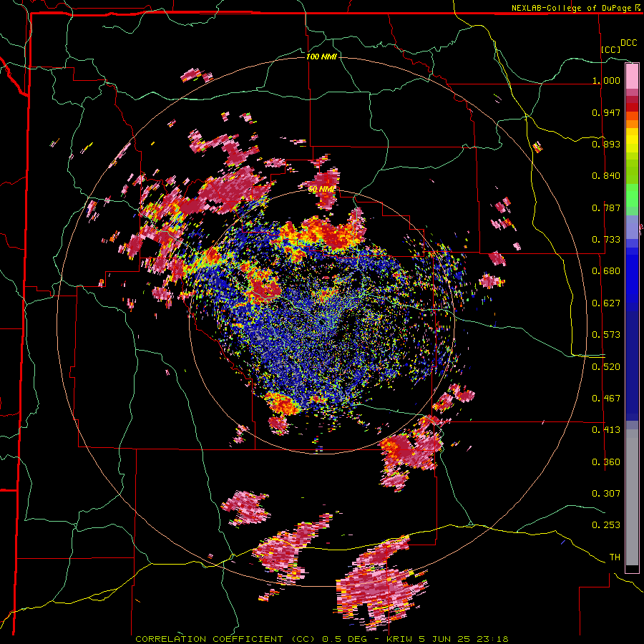Click the 5 JUN 25 date stamp

click(x=444, y=639)
